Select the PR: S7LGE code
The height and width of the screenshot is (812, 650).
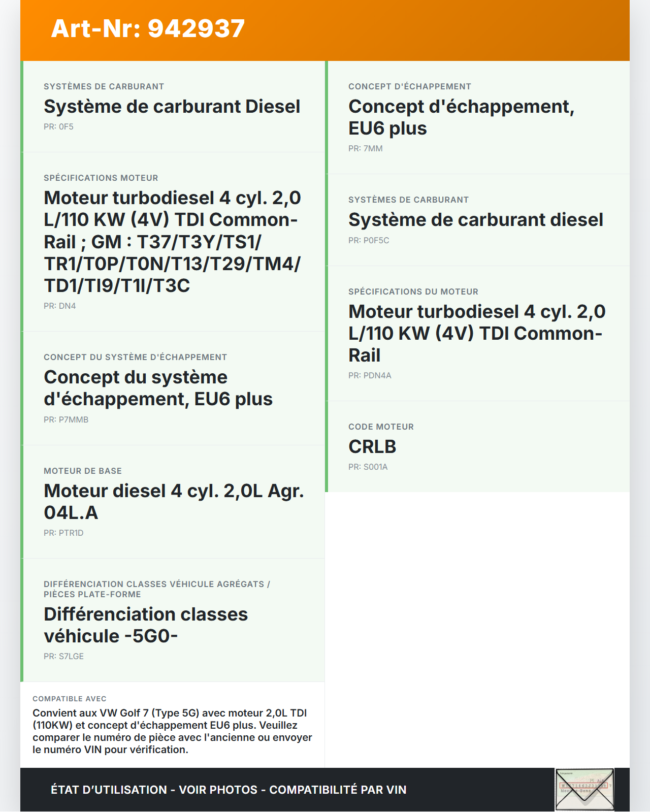[63, 657]
